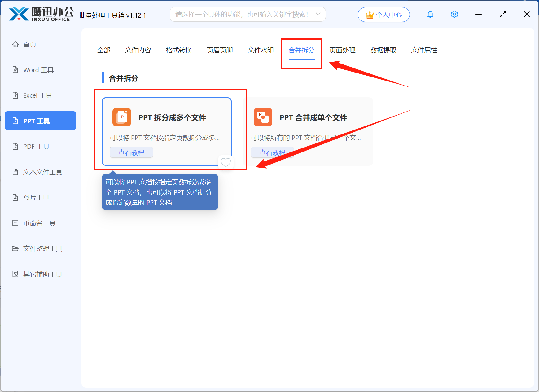Expand the function search dropdown arrow

(318, 15)
